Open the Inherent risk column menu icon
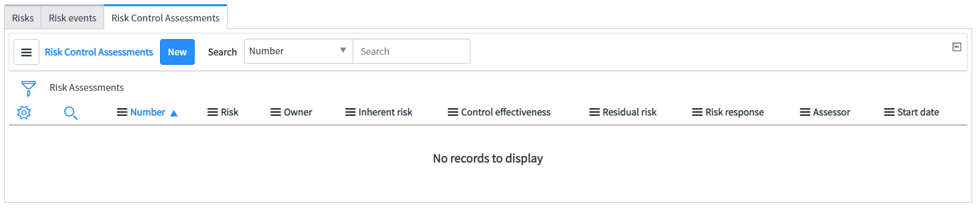Viewport: 980px width, 212px height. click(x=351, y=112)
